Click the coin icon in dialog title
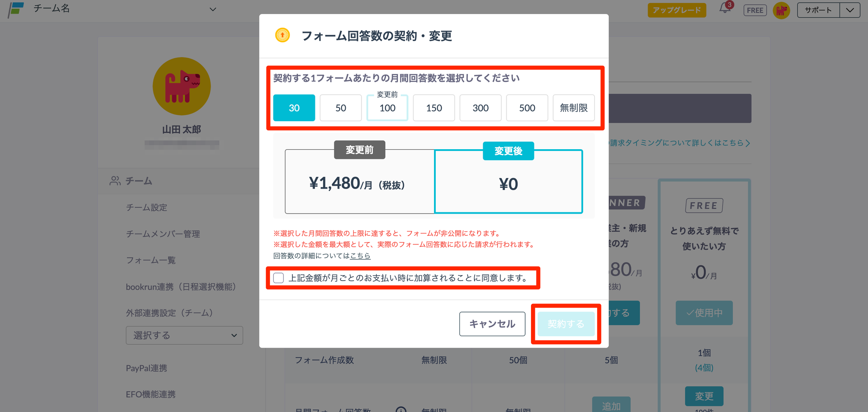Viewport: 868px width, 412px height. [282, 35]
